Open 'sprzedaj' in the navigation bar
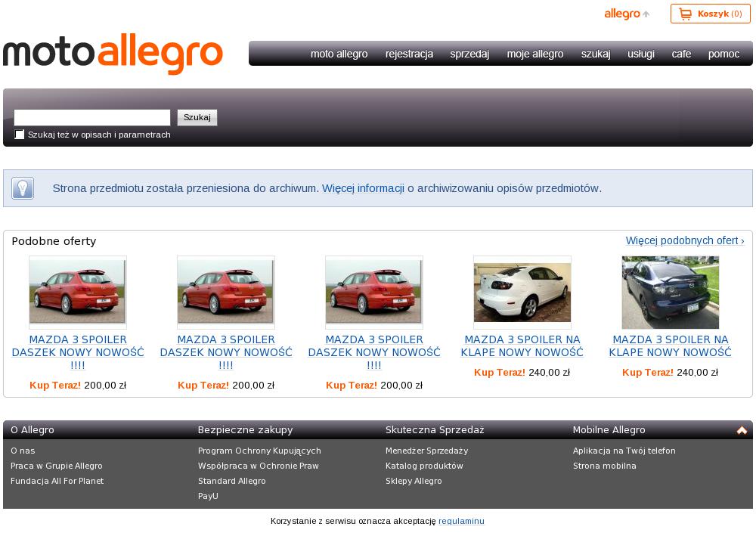This screenshot has height=536, width=756. click(469, 54)
